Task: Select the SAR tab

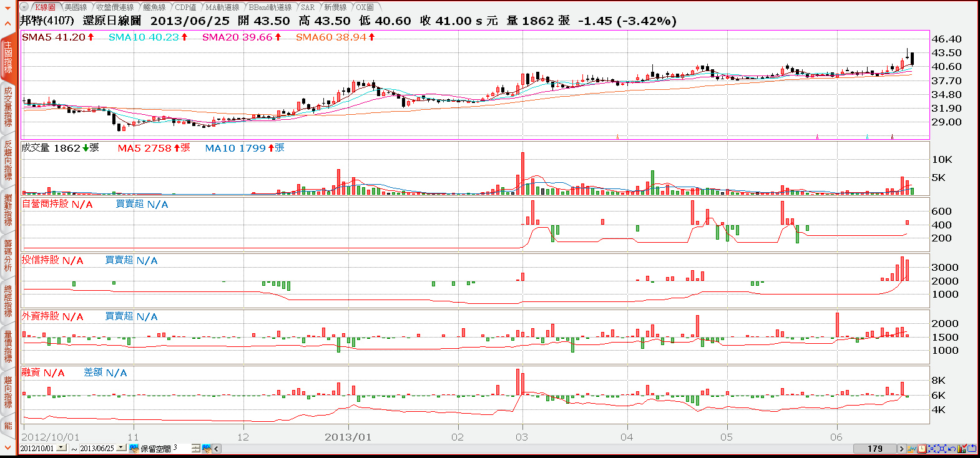Action: point(308,7)
